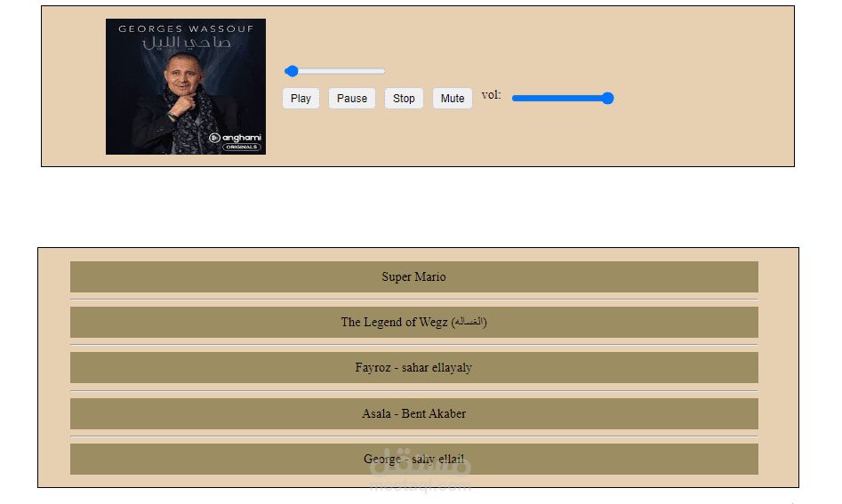Viewport: 842px width, 504px height.
Task: Click the Play button
Action: click(301, 99)
